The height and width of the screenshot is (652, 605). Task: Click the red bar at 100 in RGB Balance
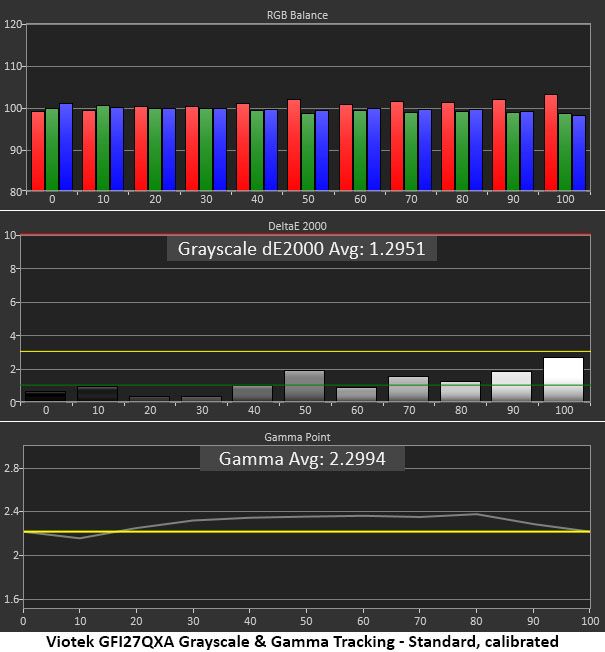click(x=551, y=143)
